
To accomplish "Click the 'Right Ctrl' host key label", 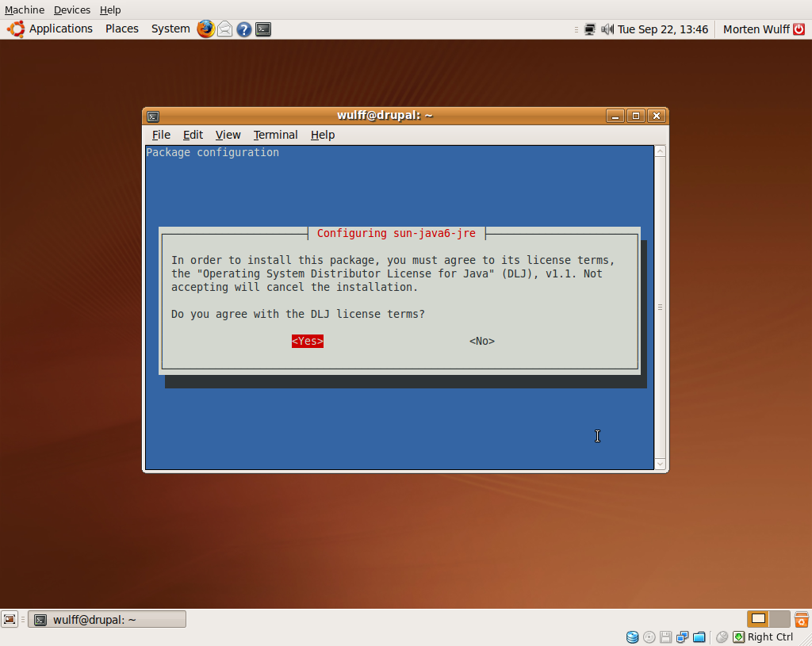I will (770, 637).
